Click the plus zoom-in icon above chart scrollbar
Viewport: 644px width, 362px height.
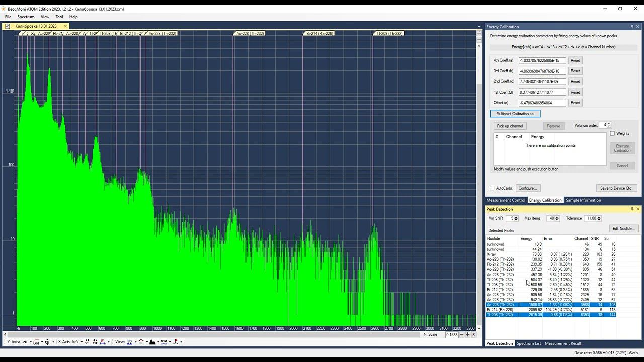coord(478,33)
